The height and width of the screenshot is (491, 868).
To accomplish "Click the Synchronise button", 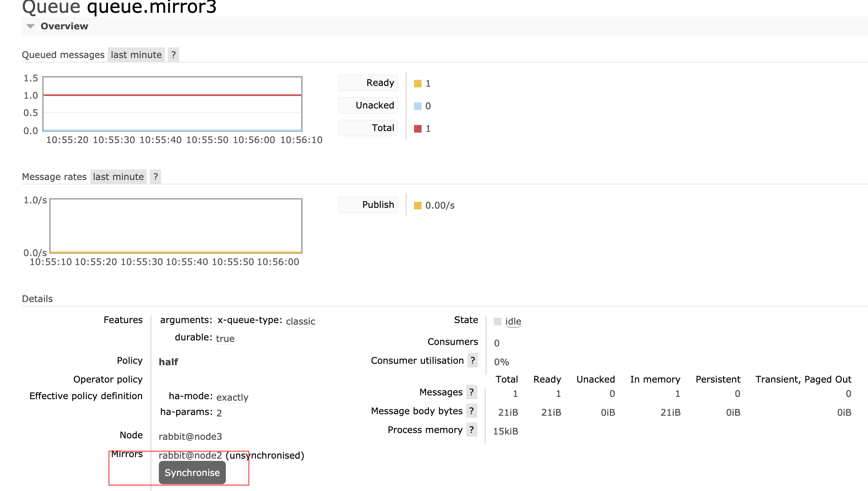I will pyautogui.click(x=192, y=473).
